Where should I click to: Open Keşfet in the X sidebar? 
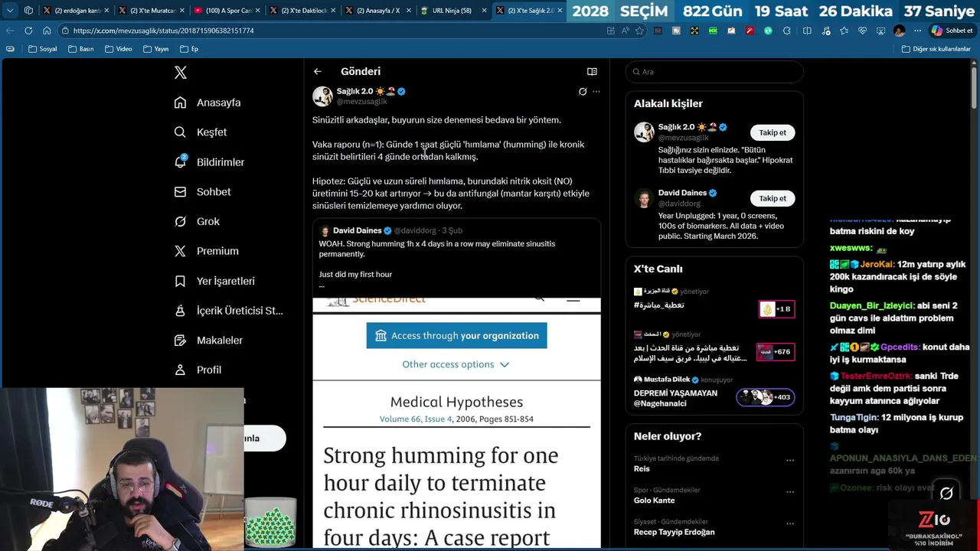click(x=201, y=132)
